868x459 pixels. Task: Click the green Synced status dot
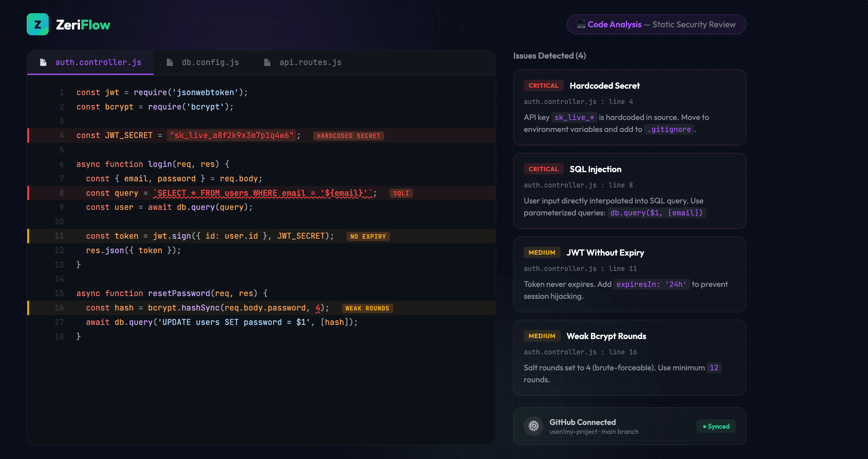pyautogui.click(x=705, y=426)
